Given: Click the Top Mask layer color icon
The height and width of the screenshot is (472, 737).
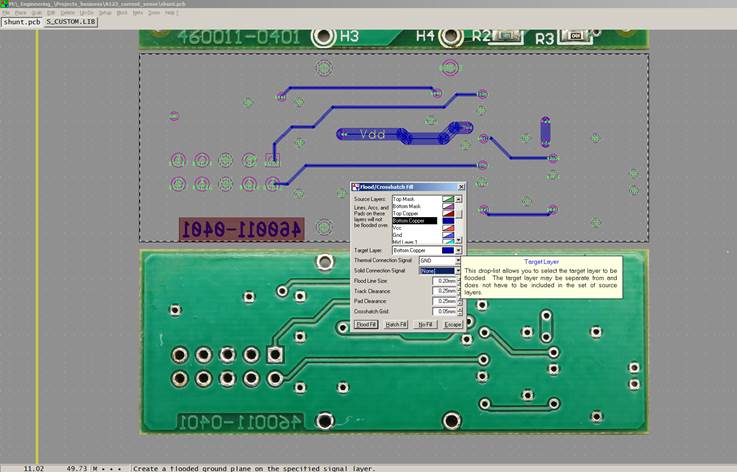Looking at the screenshot, I should coord(448,199).
